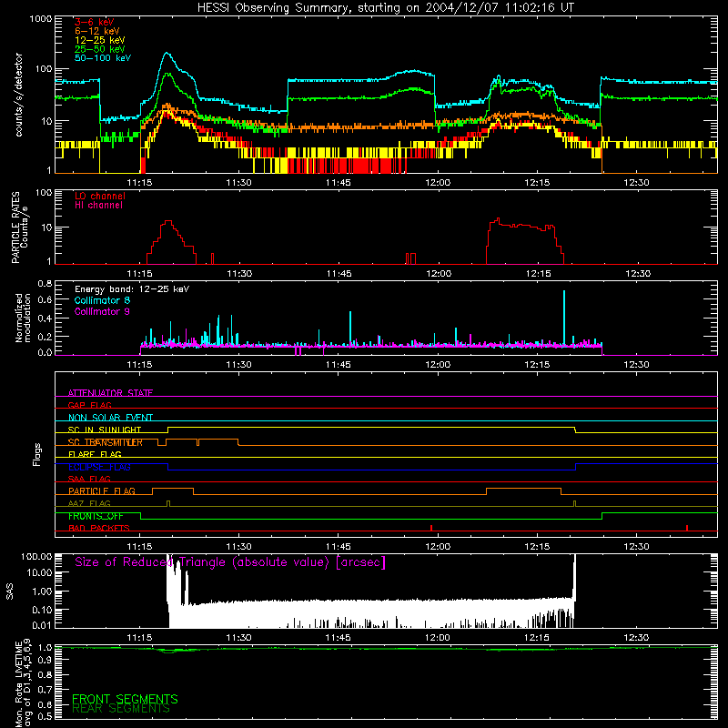This screenshot has height=728, width=728.
Task: Click the A47 FLAG label
Action: [89, 503]
